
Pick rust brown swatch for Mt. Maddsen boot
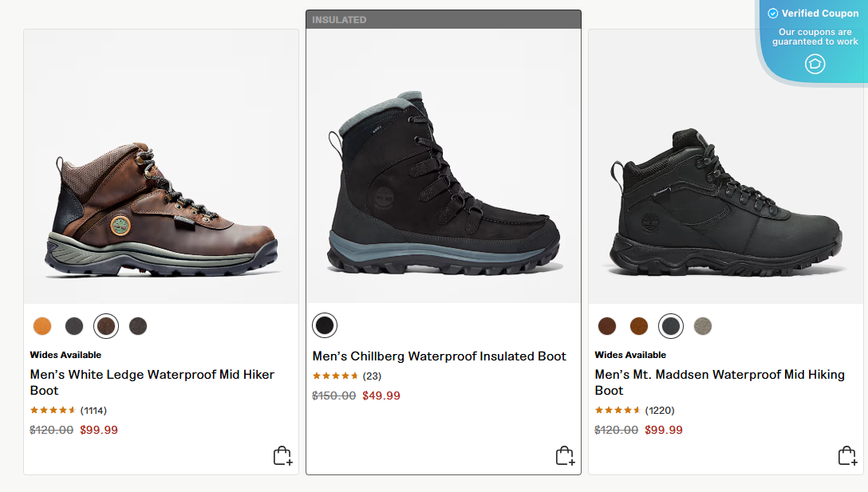(639, 325)
